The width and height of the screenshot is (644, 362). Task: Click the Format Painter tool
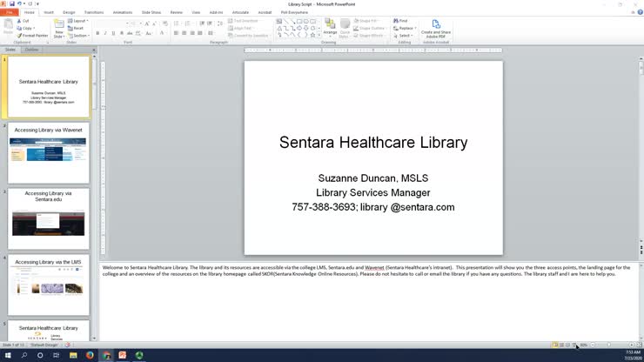coord(32,36)
